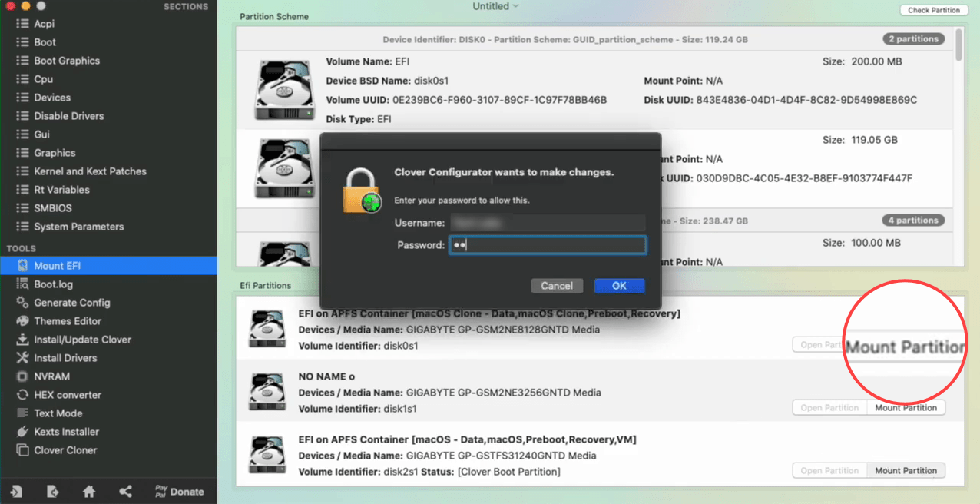Click Open Partition for NO NAME volume
This screenshot has width=980, height=504.
(829, 408)
